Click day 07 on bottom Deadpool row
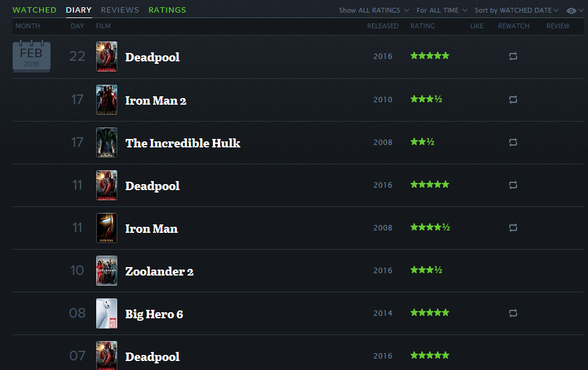The height and width of the screenshot is (370, 588). tap(77, 356)
